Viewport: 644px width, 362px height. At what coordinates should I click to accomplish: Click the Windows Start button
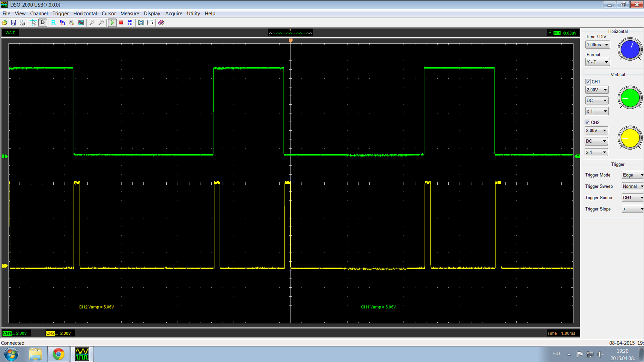click(x=10, y=354)
